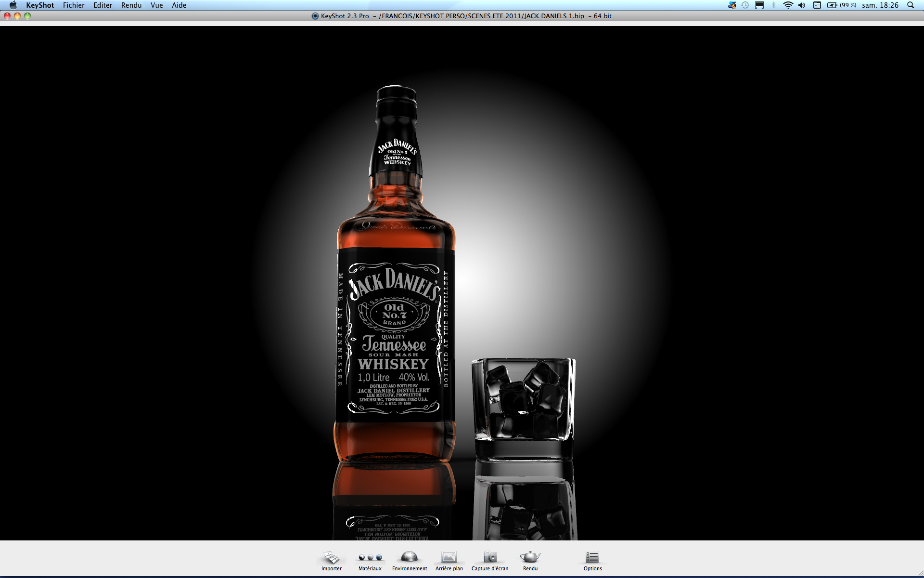924x578 pixels.
Task: Click the Wi-Fi status icon
Action: coord(788,5)
